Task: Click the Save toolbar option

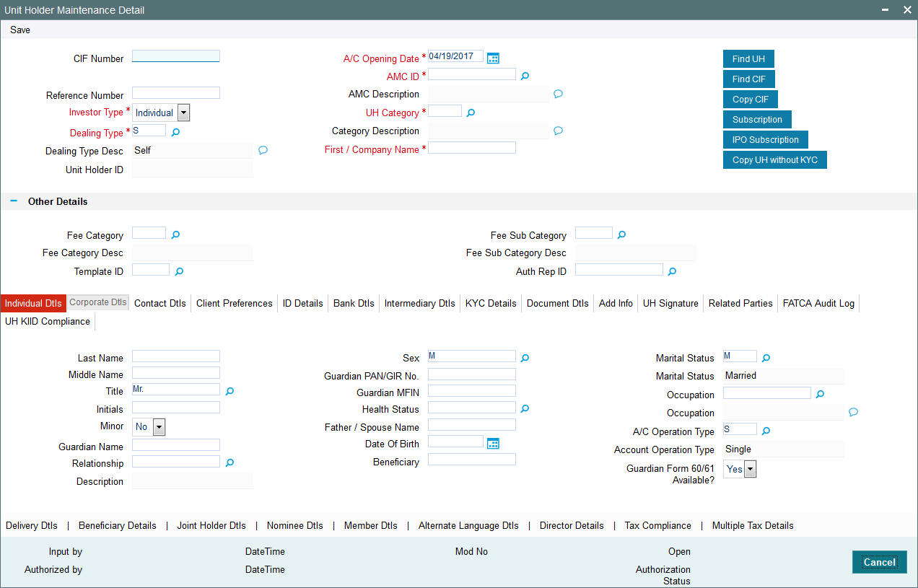Action: [x=20, y=30]
